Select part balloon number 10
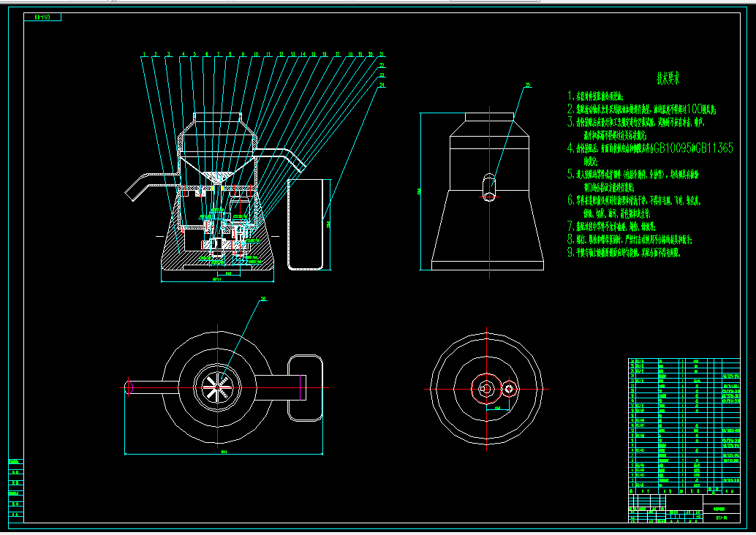This screenshot has width=756, height=535. click(x=256, y=55)
